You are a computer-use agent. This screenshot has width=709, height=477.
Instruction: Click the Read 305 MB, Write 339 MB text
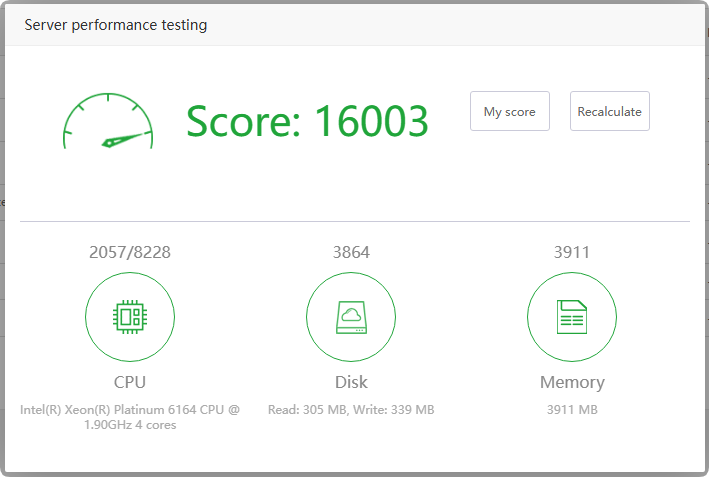point(351,410)
